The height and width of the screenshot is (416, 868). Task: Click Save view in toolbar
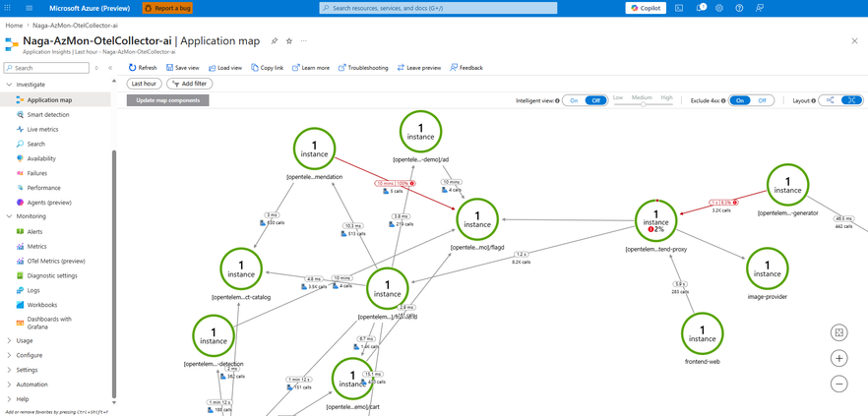tap(183, 68)
